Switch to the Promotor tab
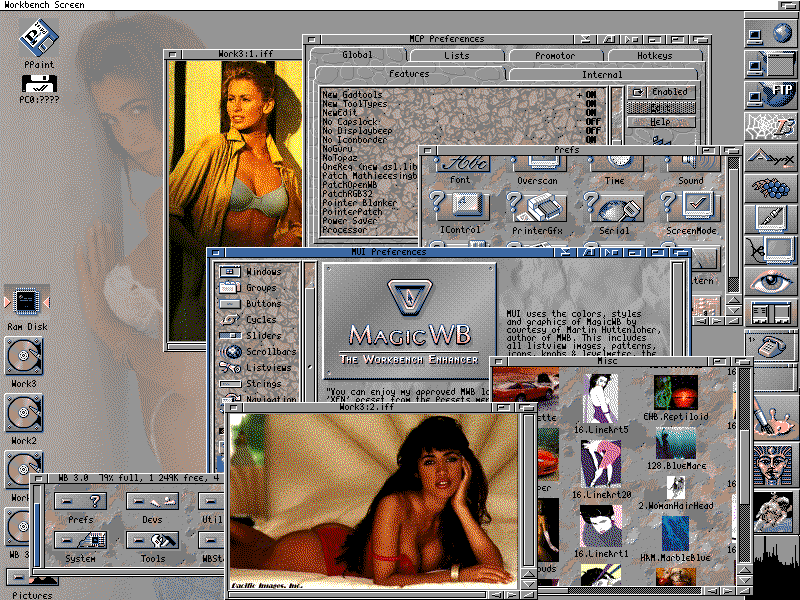 click(555, 55)
